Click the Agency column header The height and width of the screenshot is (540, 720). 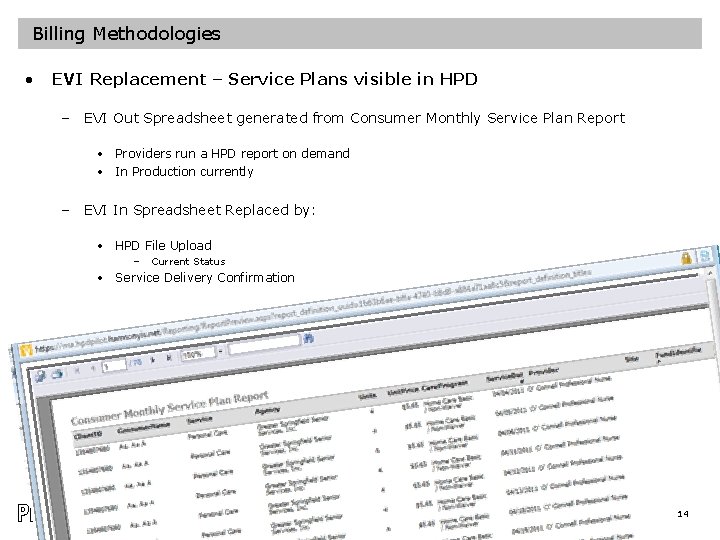coord(267,411)
